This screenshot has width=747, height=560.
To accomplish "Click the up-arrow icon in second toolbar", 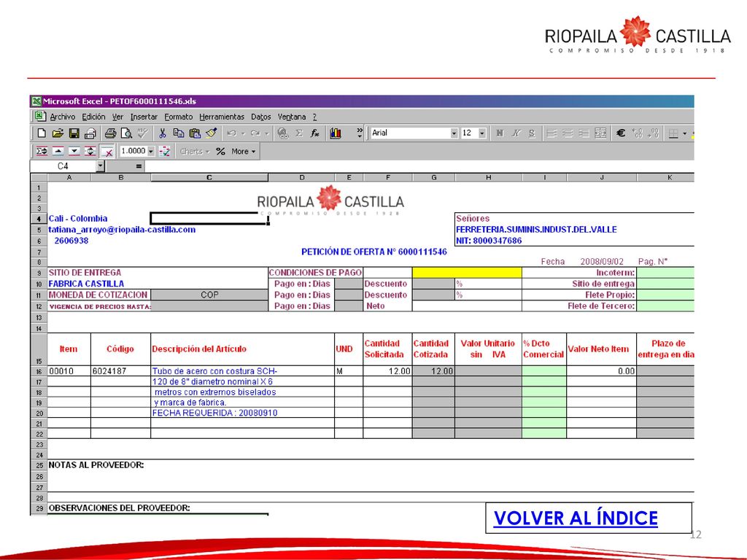I will click(58, 152).
